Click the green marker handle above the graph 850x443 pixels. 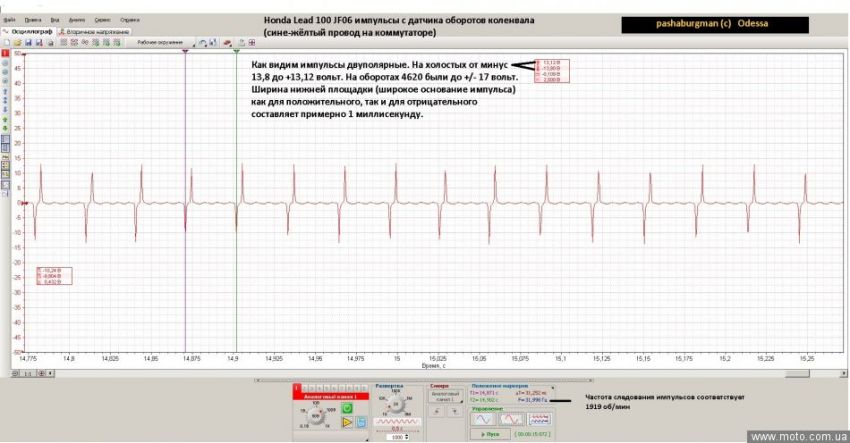click(236, 51)
